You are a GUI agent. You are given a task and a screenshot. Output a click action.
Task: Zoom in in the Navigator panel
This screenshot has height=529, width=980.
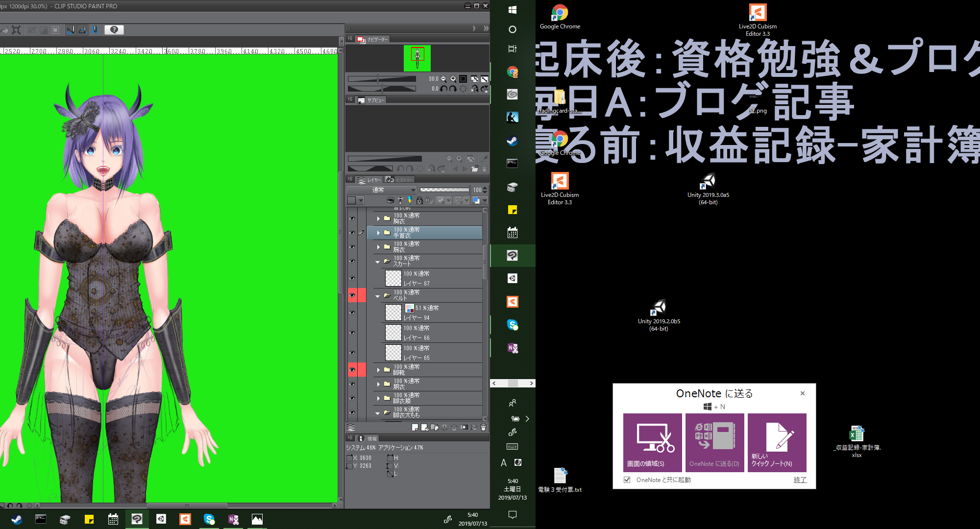[453, 79]
